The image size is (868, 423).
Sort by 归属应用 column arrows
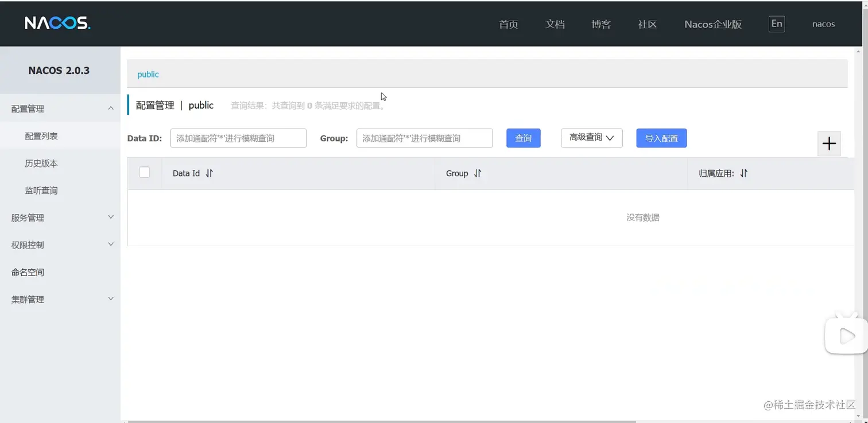coord(743,173)
